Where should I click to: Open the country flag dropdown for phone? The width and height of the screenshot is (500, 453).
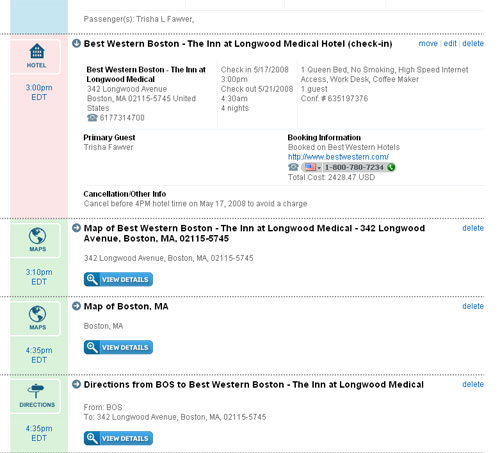313,167
